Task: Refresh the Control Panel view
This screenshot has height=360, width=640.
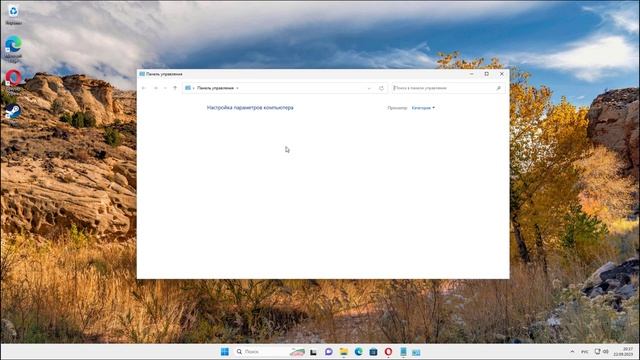Action: pyautogui.click(x=381, y=88)
